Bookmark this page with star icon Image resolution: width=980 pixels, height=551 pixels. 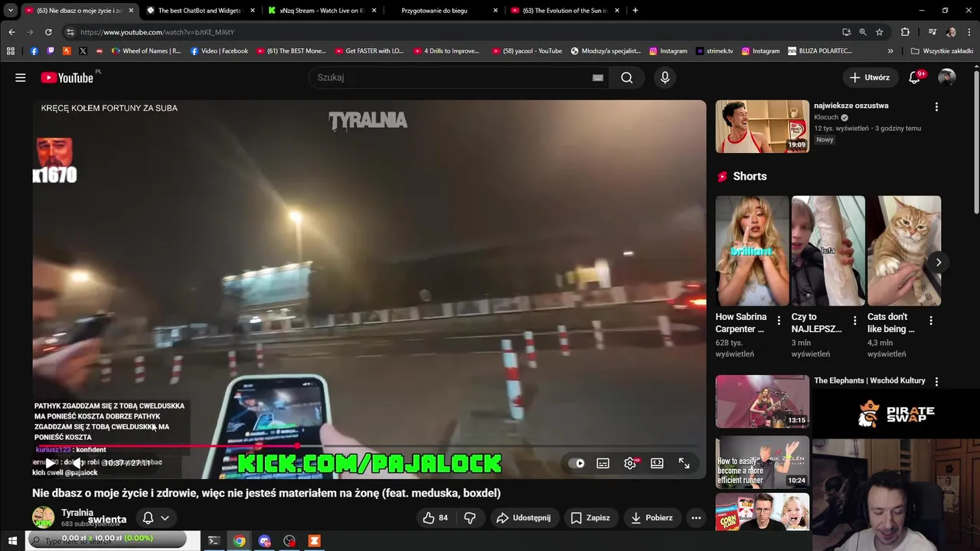click(x=880, y=32)
